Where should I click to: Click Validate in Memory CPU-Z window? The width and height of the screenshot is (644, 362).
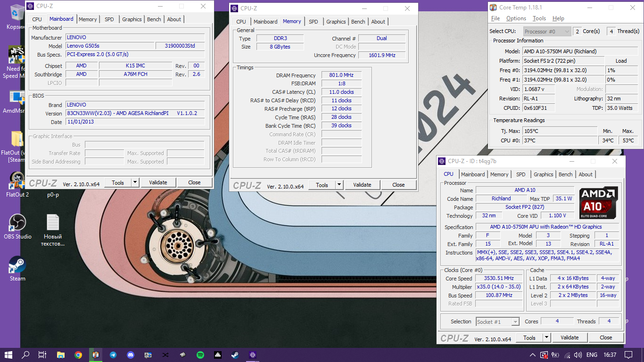(x=362, y=185)
